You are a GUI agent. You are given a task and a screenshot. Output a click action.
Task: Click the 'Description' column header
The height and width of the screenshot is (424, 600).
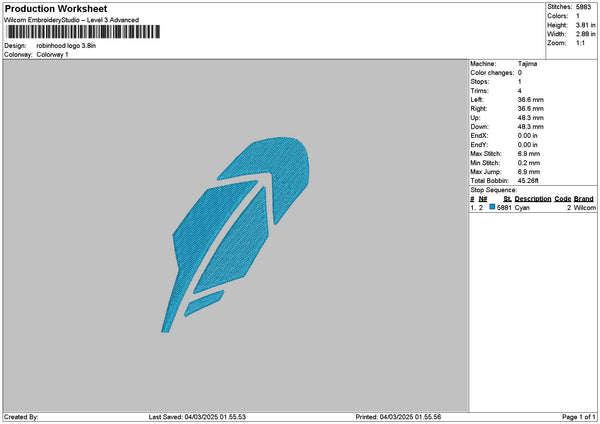click(x=533, y=199)
